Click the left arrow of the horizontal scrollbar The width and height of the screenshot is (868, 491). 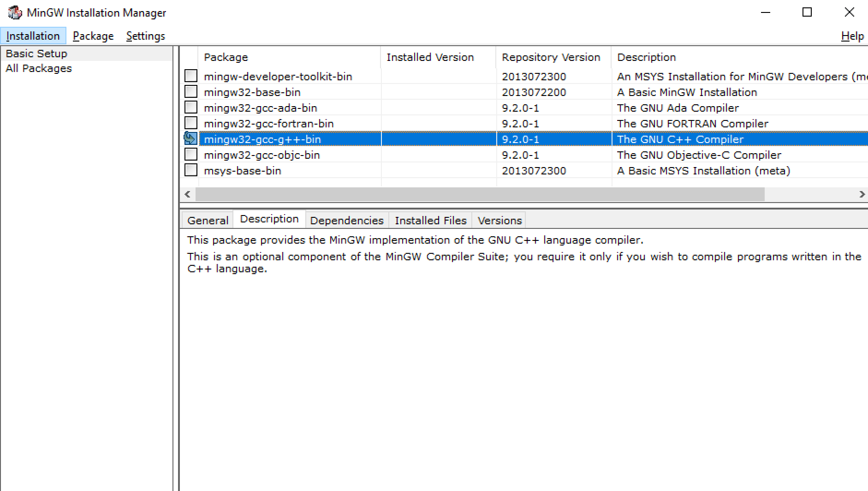[x=187, y=194]
